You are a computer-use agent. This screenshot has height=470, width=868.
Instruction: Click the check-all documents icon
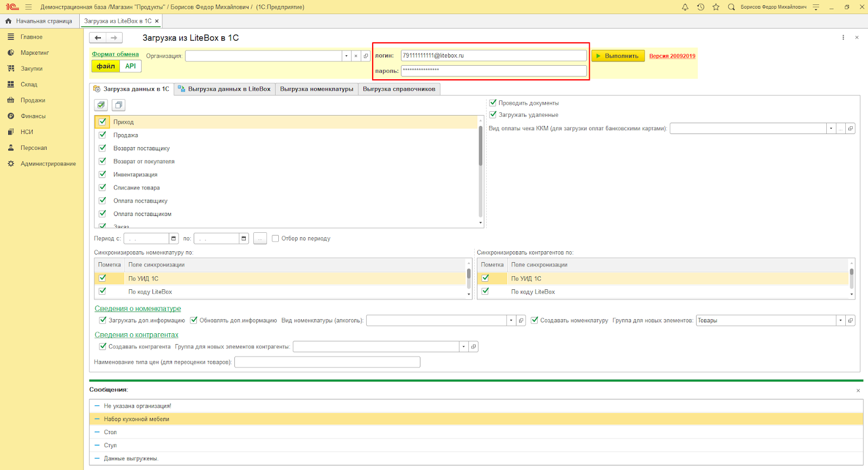[101, 105]
